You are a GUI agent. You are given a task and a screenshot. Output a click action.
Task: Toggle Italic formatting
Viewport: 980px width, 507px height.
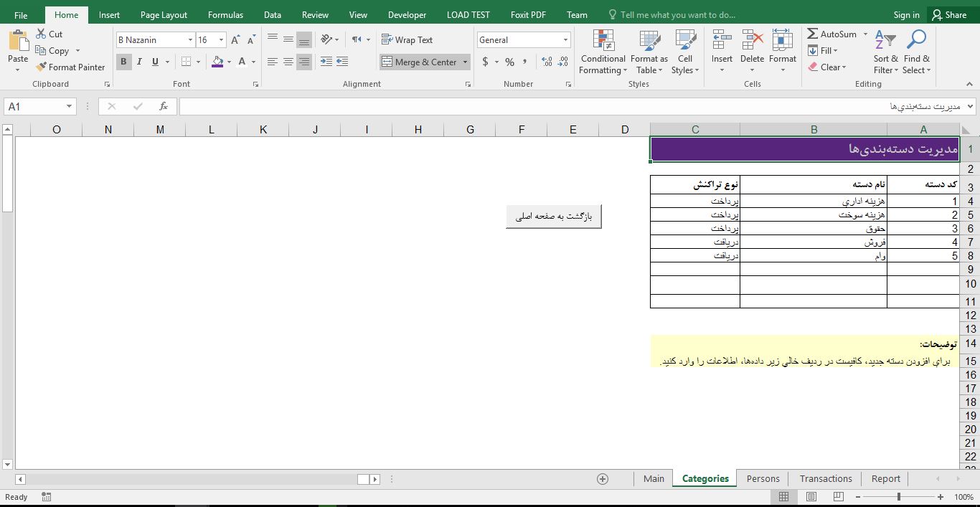point(139,62)
